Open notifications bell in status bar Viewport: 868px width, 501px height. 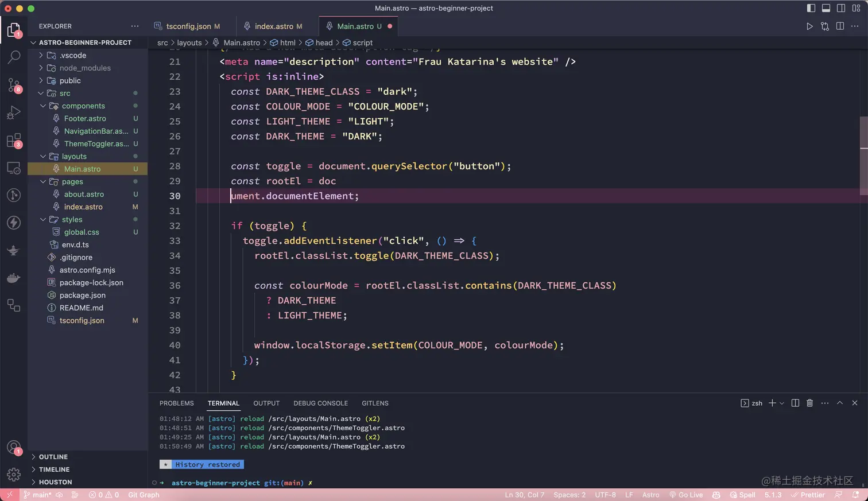click(x=856, y=495)
